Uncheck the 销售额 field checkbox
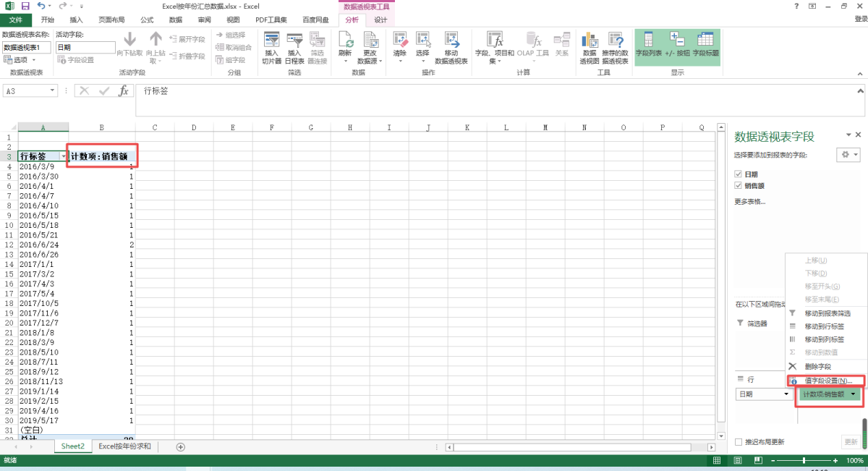 [x=738, y=186]
